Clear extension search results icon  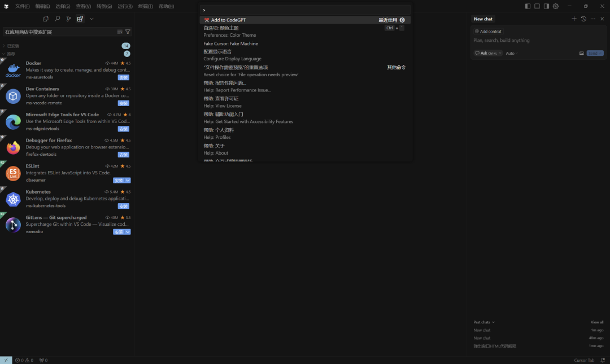pos(120,32)
